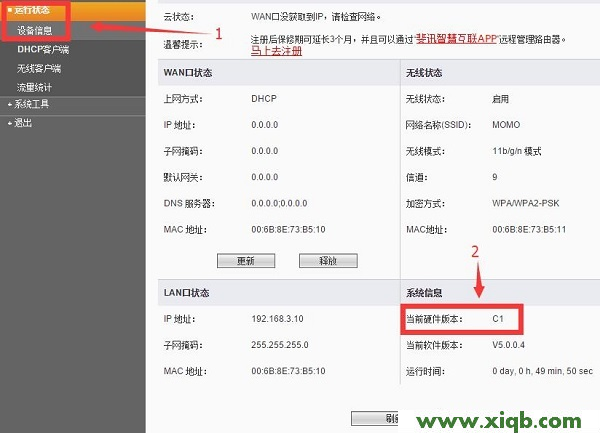Expand the 系统工具 menu section
The image size is (600, 433).
tap(30, 104)
